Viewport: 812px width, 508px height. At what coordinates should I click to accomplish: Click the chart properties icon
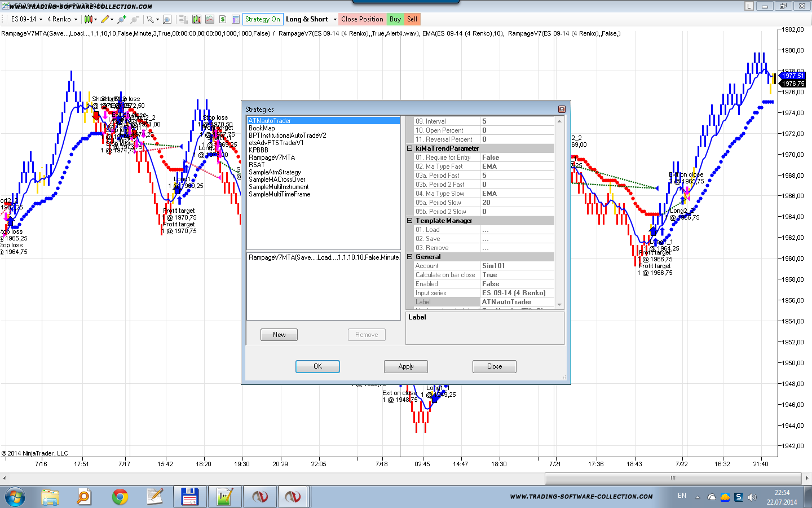pyautogui.click(x=236, y=19)
